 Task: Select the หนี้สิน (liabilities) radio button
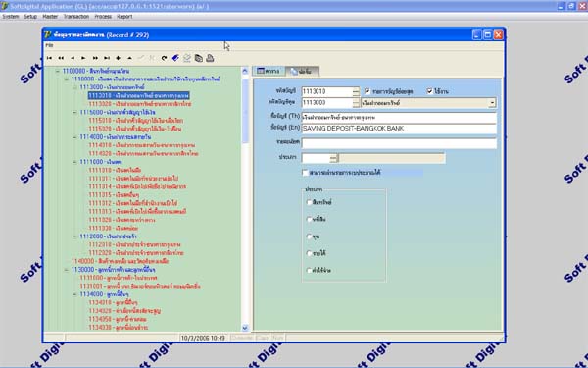(310, 219)
